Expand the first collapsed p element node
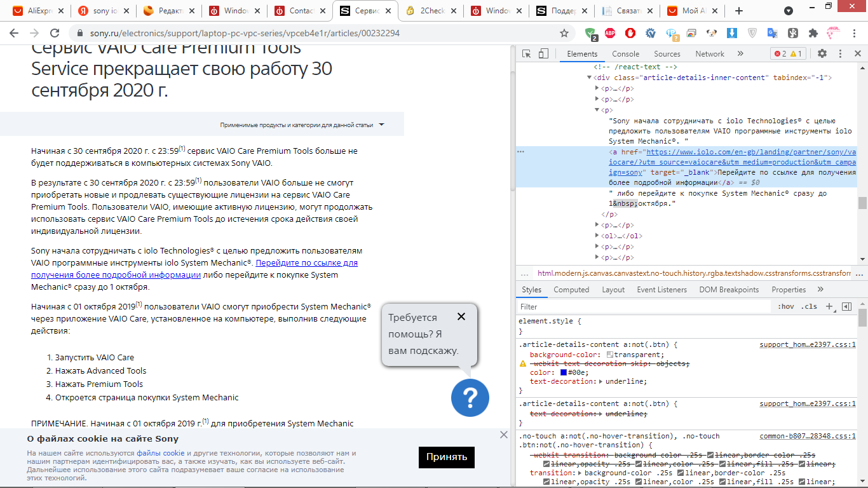 [x=597, y=88]
